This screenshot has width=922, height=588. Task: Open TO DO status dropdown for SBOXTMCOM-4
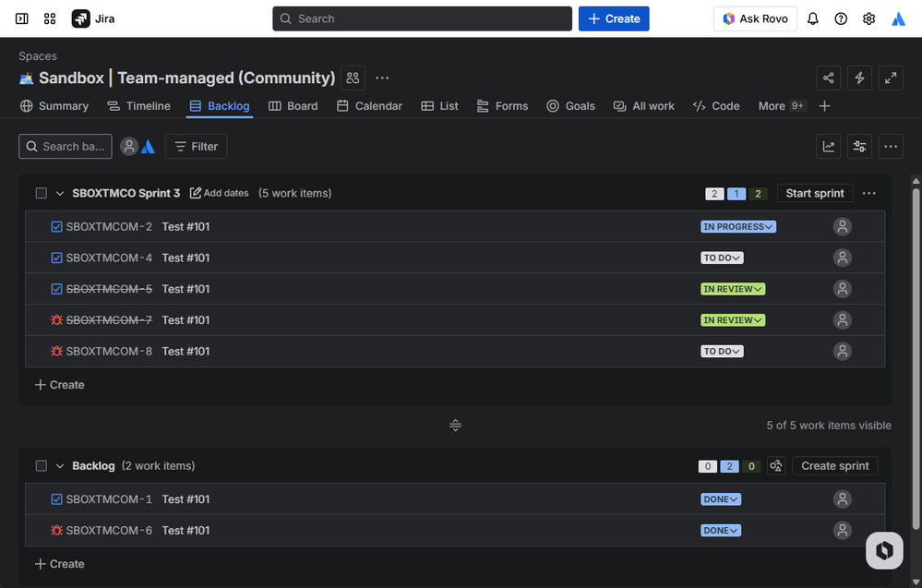point(722,258)
